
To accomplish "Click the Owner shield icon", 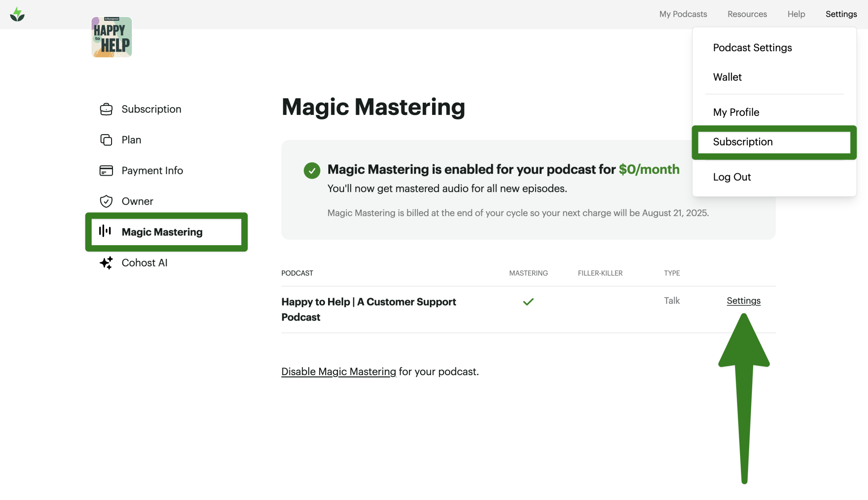I will click(106, 201).
